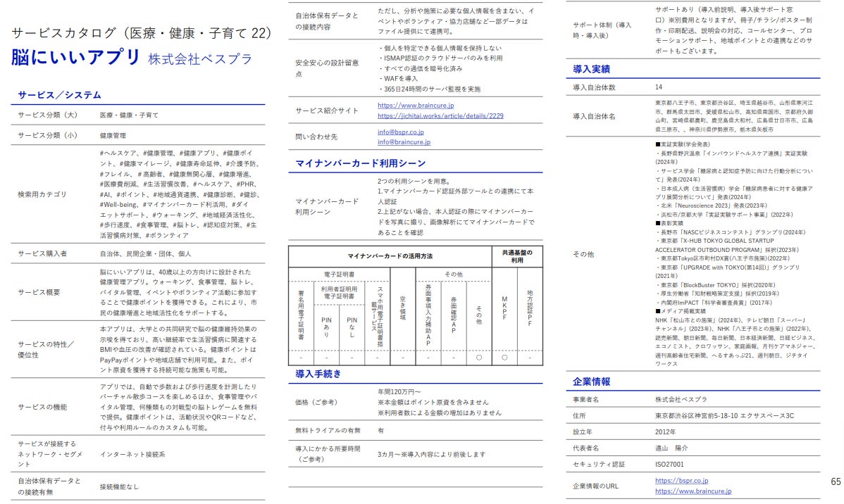Select the founding year 2012年
Image resolution: width=844 pixels, height=504 pixels.
pos(665,432)
